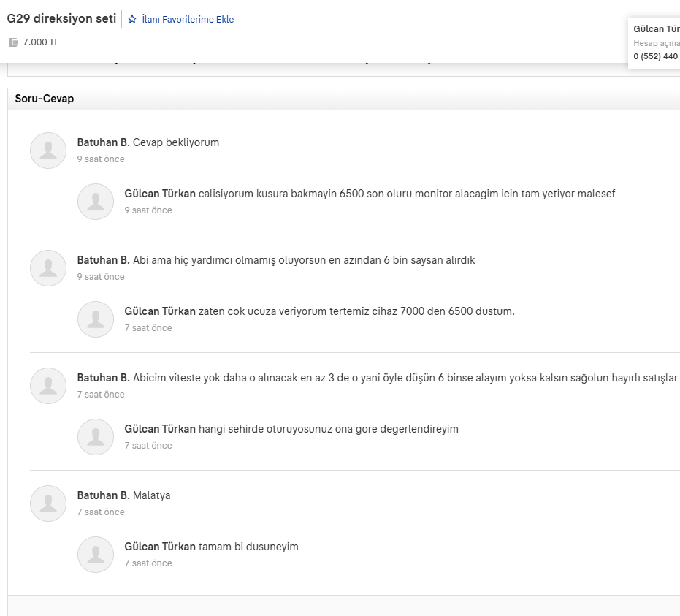Select the Soru-Cevap section header
The height and width of the screenshot is (616, 680).
[x=45, y=99]
